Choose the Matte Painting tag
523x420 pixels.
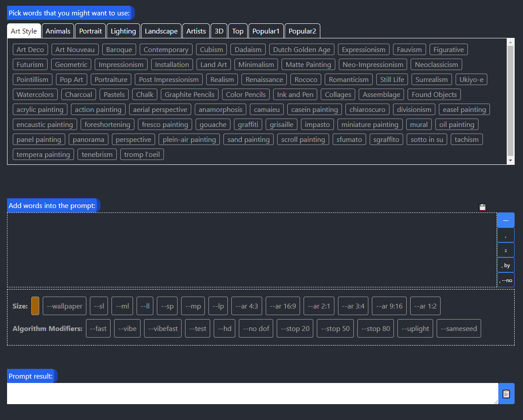click(x=308, y=64)
